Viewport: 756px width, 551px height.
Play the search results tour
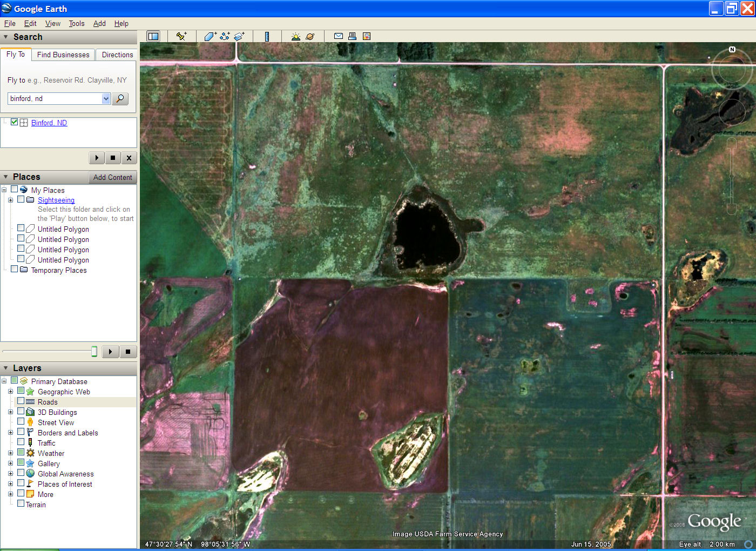click(x=97, y=158)
